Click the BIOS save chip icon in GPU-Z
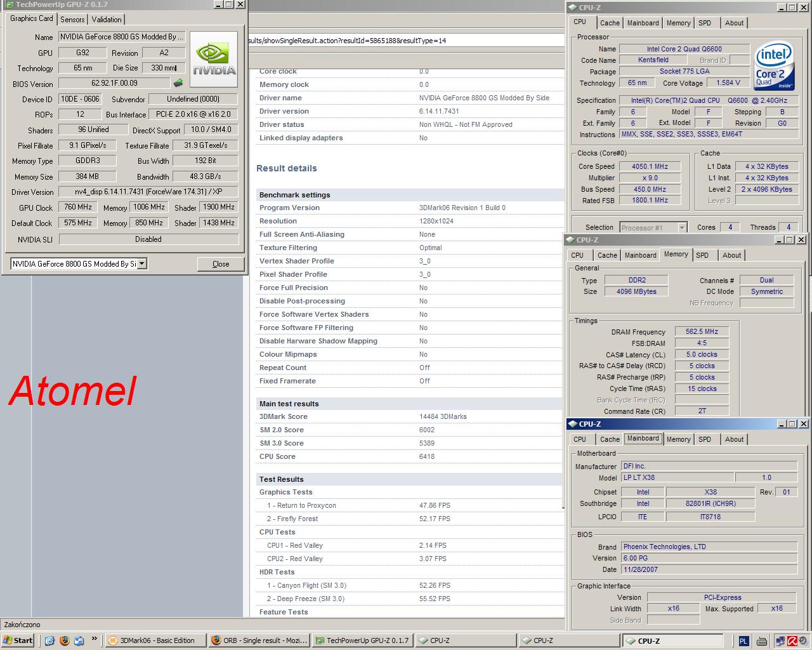Viewport: 812px width, 650px height. (x=178, y=83)
